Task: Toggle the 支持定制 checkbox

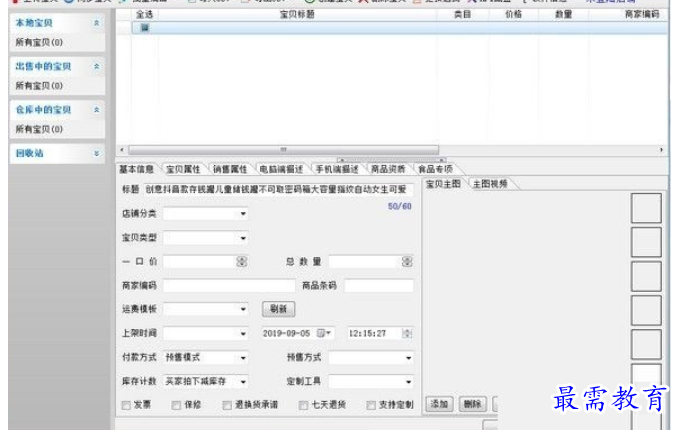Action: click(x=371, y=405)
